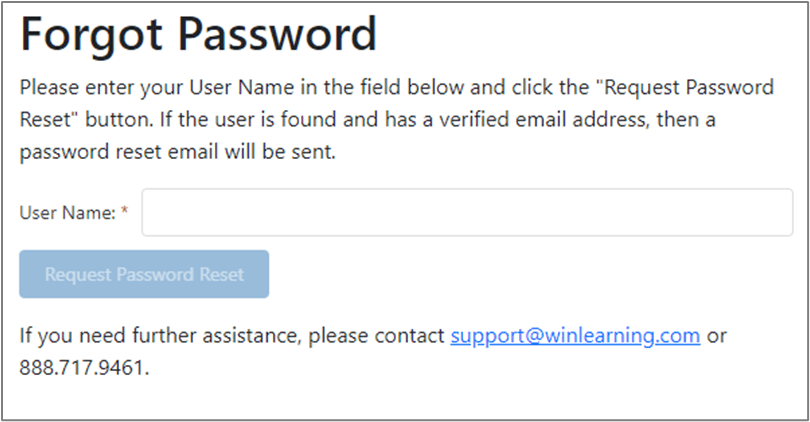Click the Forgot Password heading
The image size is (810, 422).
pyautogui.click(x=198, y=36)
